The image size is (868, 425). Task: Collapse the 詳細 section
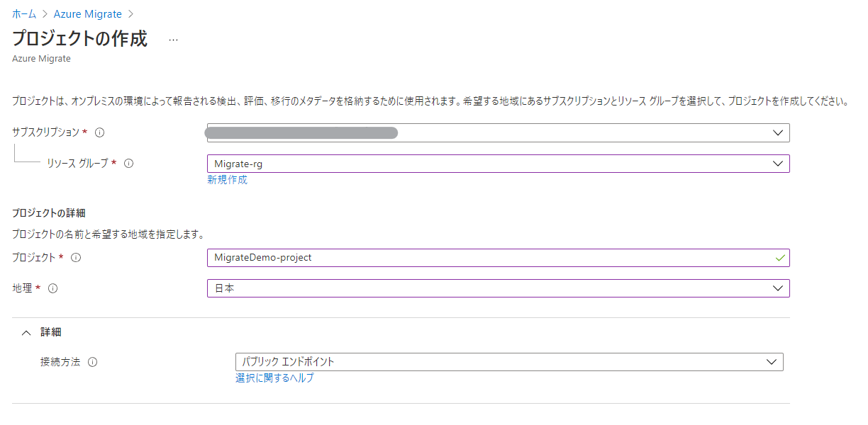[x=26, y=331]
